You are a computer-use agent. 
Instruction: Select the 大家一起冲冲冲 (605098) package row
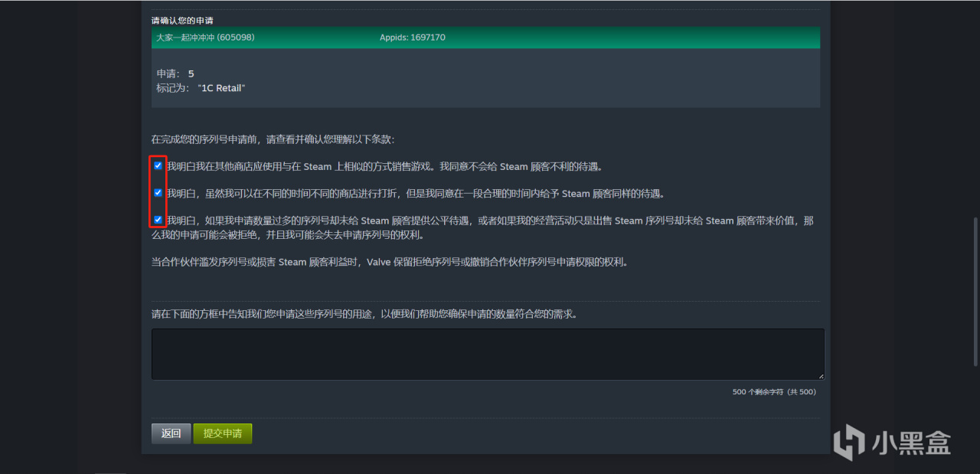[485, 38]
